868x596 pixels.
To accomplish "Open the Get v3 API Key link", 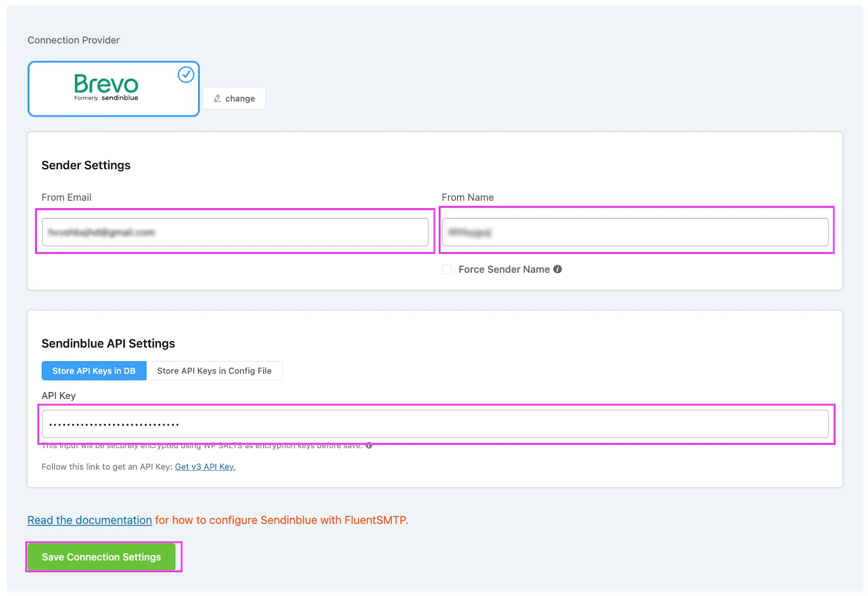I will (205, 466).
